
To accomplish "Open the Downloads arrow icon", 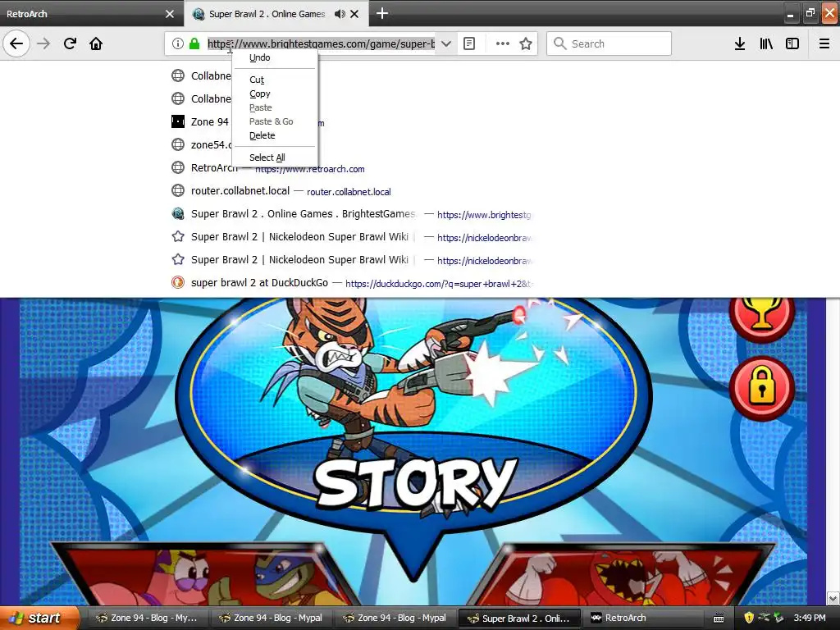I will point(740,43).
